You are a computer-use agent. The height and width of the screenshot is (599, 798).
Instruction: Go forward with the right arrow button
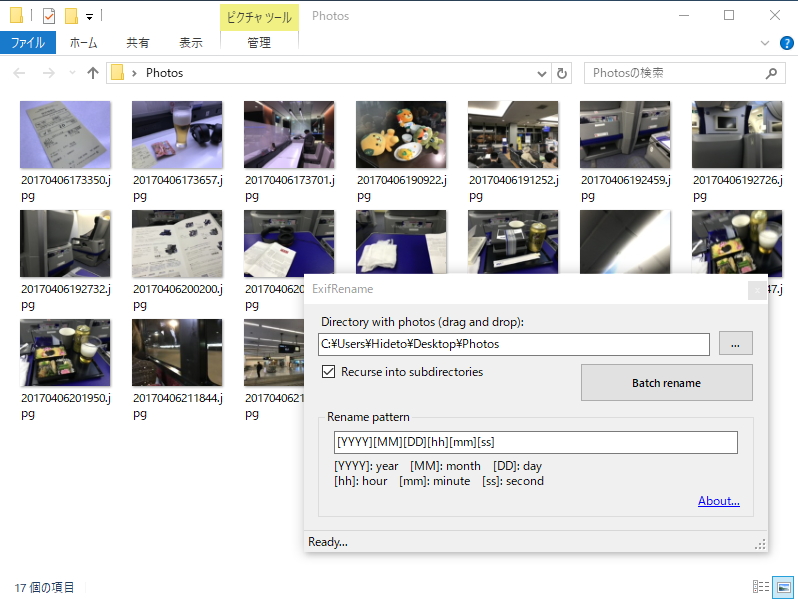[49, 73]
